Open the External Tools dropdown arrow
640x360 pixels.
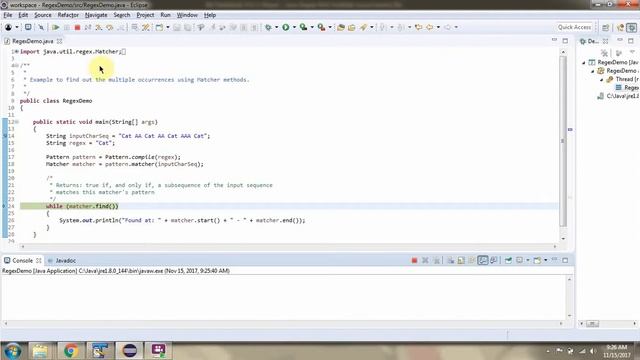tap(330, 27)
